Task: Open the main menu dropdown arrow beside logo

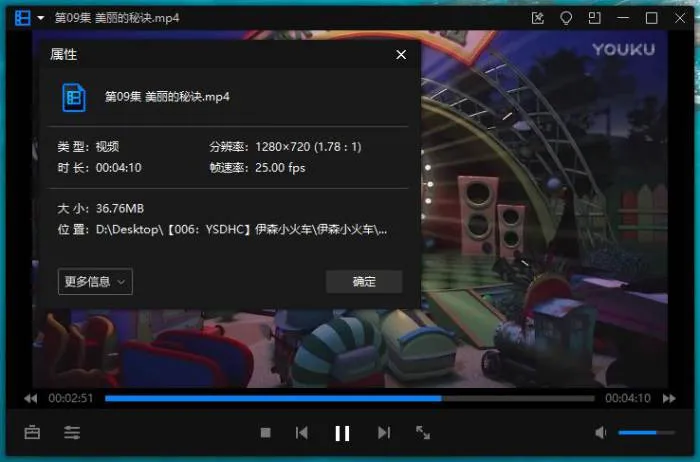Action: [41, 18]
